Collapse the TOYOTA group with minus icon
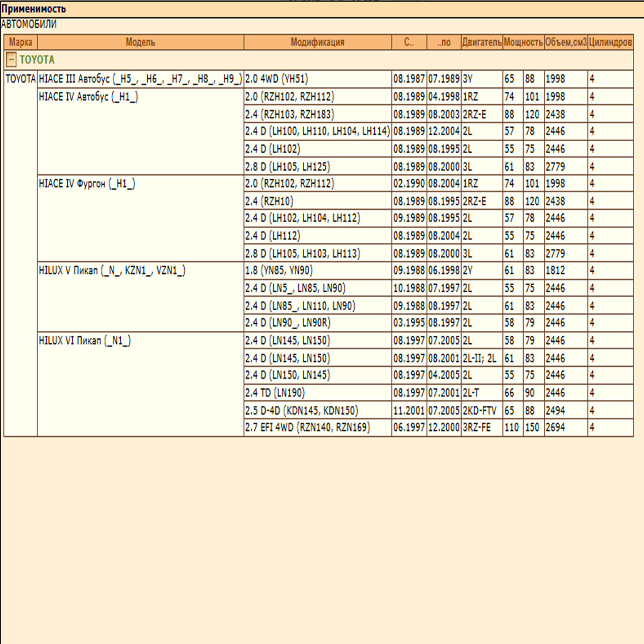The width and height of the screenshot is (644, 644). 11,60
